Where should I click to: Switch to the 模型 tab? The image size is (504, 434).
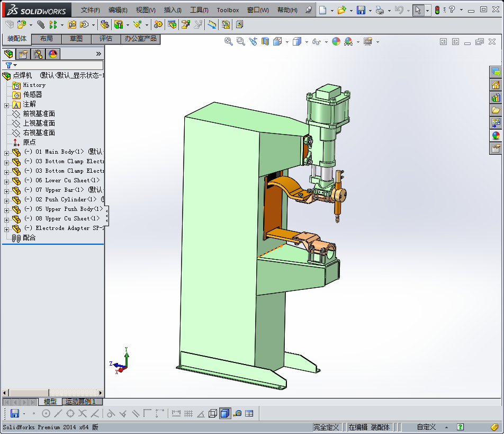(x=50, y=402)
